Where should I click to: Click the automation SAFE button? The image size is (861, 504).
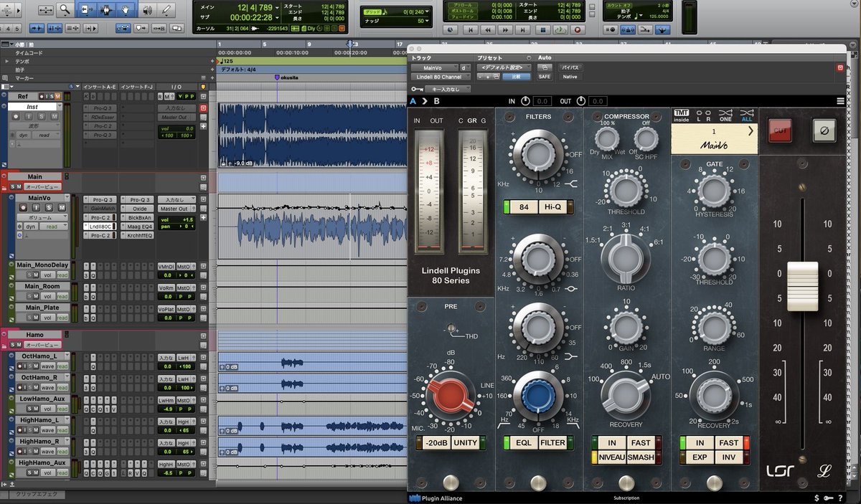(x=545, y=76)
